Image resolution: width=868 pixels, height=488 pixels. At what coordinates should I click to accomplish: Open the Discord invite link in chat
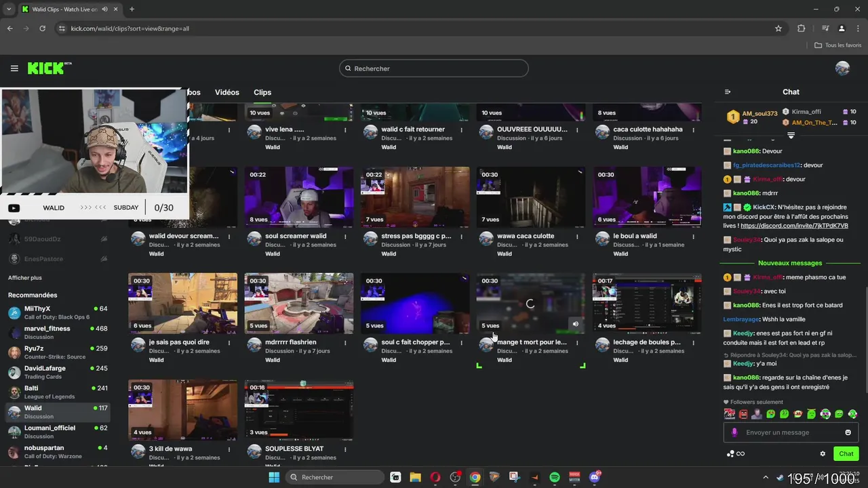coord(794,226)
